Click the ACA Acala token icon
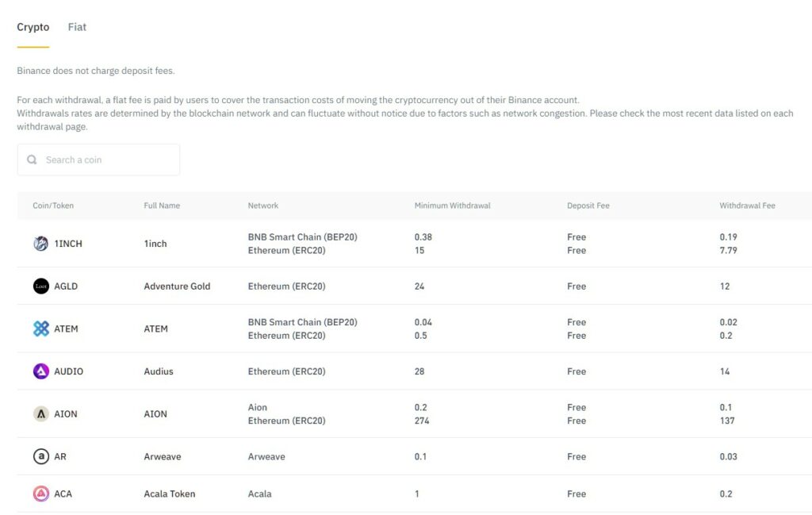Viewport: 812px width, 515px height. coord(41,494)
